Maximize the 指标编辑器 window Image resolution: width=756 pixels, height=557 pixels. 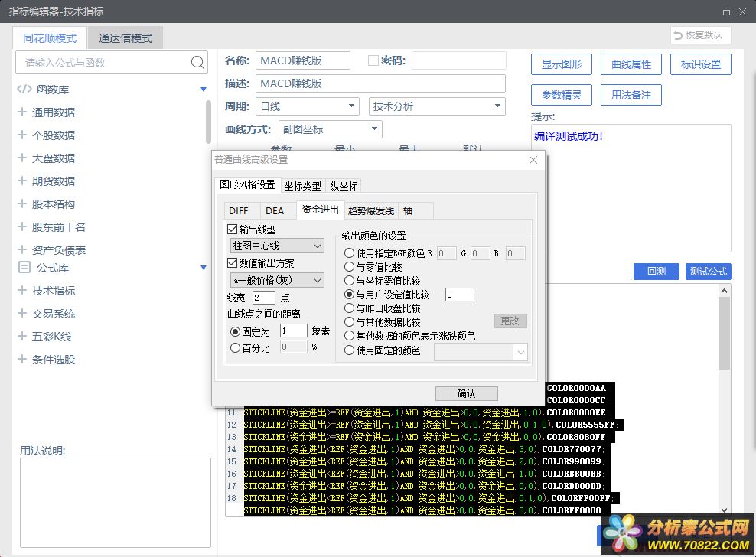tap(727, 12)
